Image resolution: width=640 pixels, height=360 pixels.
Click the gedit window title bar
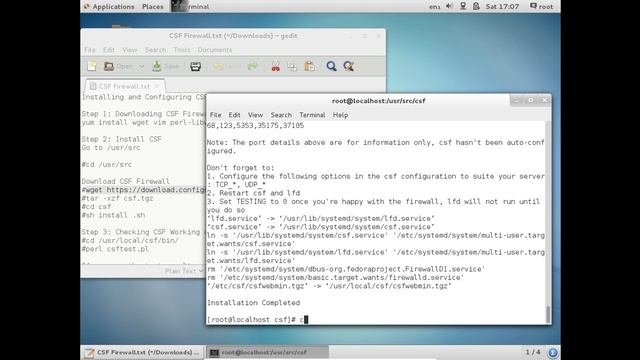click(233, 36)
